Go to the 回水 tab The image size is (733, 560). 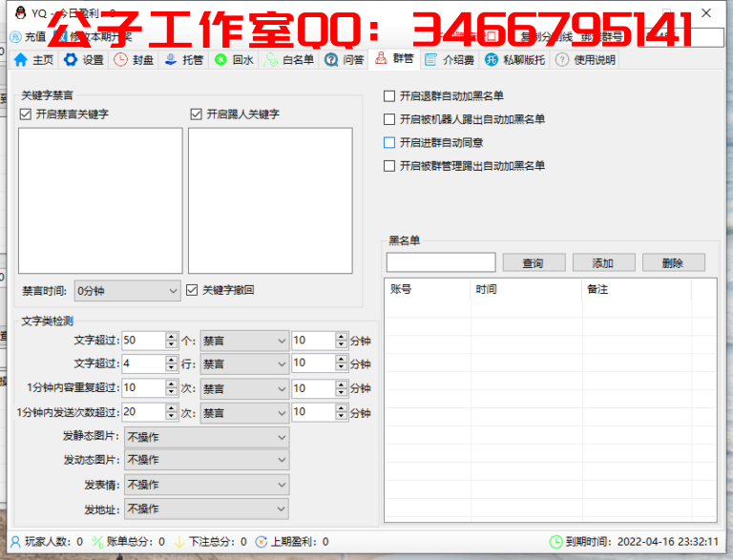point(234,60)
